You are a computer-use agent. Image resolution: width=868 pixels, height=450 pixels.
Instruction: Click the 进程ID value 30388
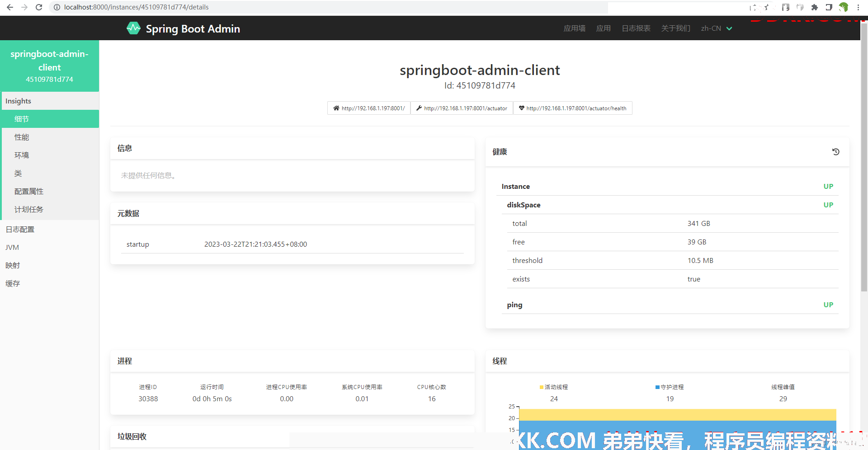(x=148, y=398)
